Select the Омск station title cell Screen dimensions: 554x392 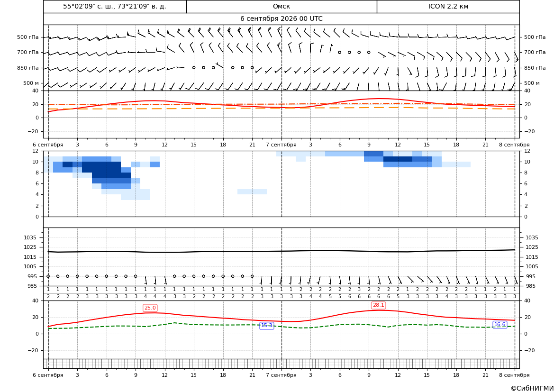pos(282,6)
